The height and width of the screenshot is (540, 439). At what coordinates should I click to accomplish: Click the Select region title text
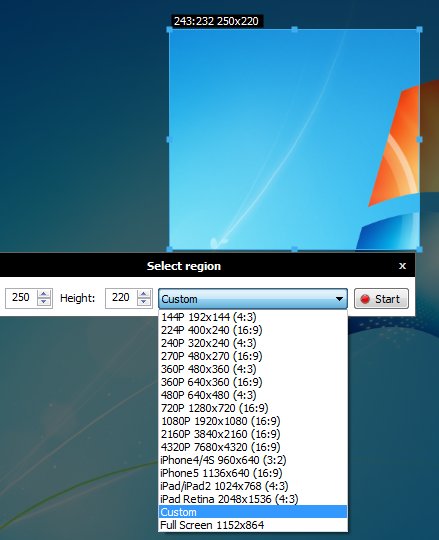pyautogui.click(x=184, y=266)
